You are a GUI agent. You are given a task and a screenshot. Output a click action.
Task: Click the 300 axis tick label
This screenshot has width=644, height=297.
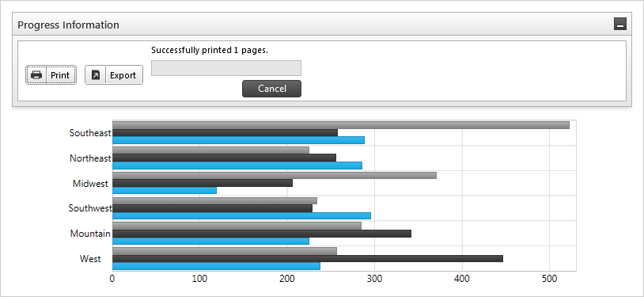[x=374, y=279]
